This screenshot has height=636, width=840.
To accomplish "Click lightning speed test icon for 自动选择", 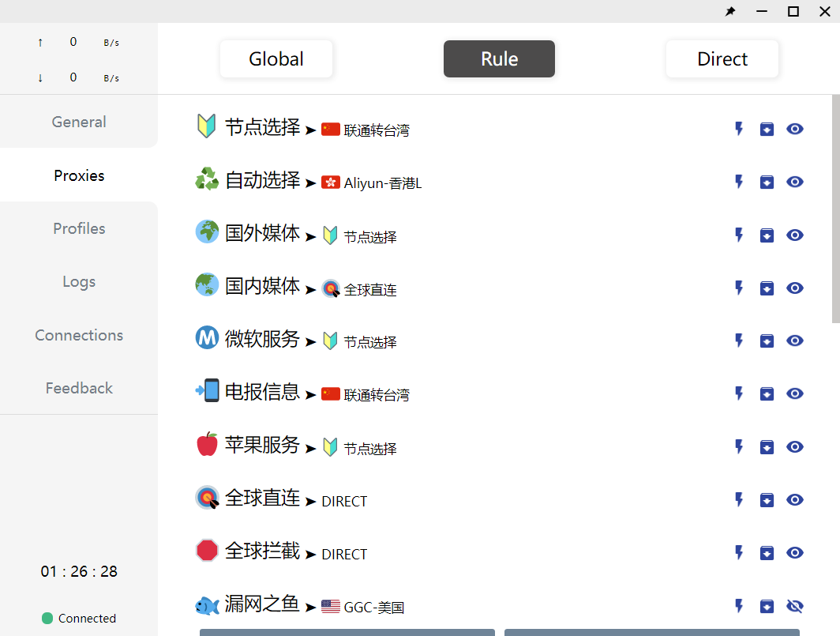I will 739,182.
